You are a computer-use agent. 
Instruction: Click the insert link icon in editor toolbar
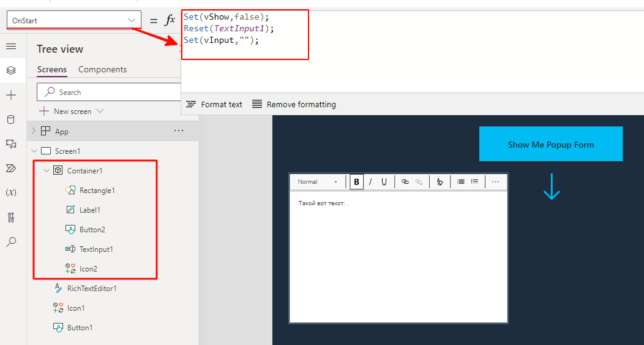[405, 182]
